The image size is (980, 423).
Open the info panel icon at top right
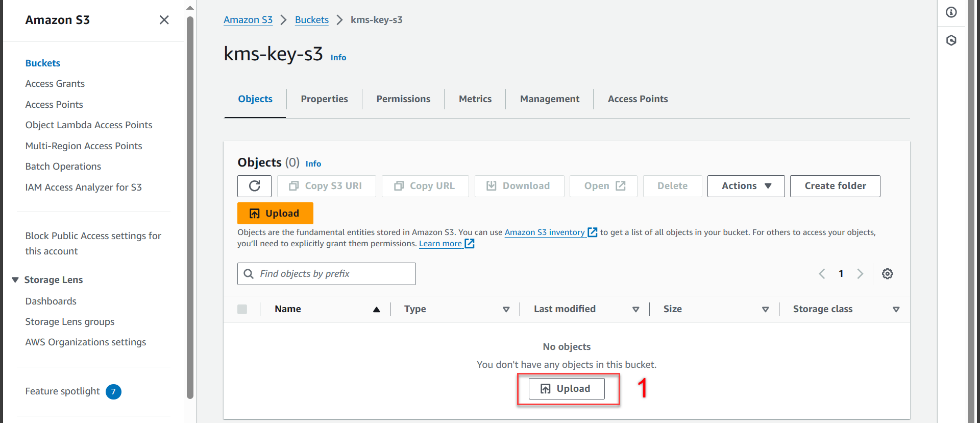click(951, 12)
